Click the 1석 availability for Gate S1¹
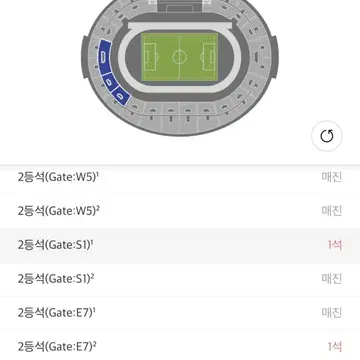The image size is (360, 360). click(x=334, y=245)
